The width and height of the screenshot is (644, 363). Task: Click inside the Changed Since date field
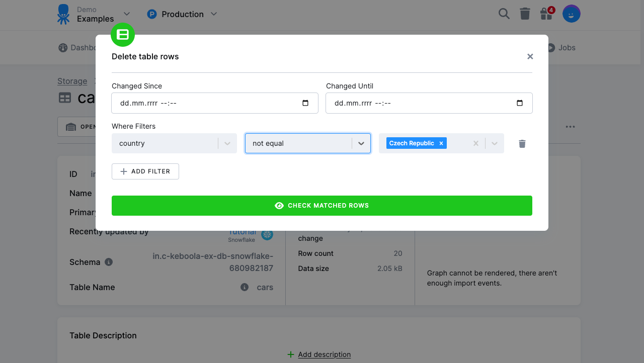(201, 103)
